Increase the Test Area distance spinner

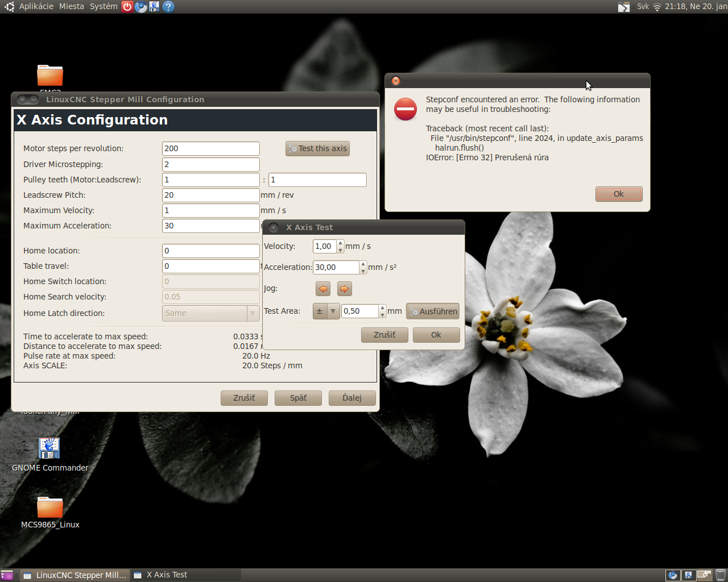pyautogui.click(x=383, y=308)
